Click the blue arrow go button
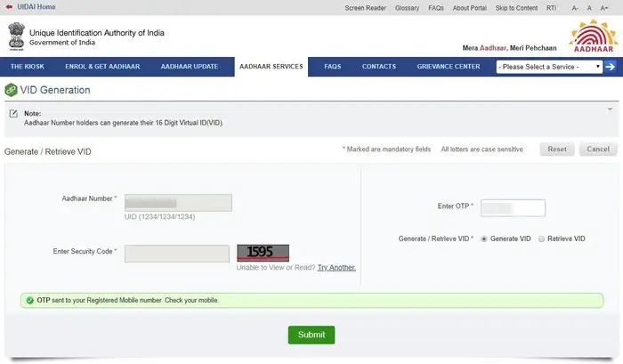 611,67
